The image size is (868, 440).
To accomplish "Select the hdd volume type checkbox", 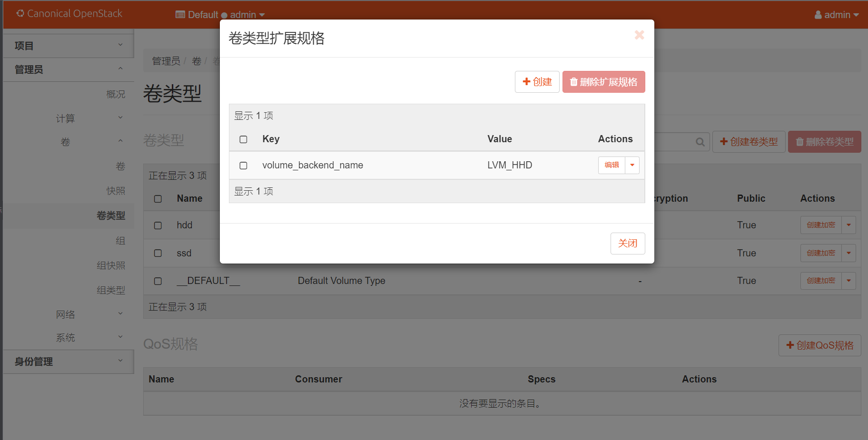I will (x=158, y=225).
